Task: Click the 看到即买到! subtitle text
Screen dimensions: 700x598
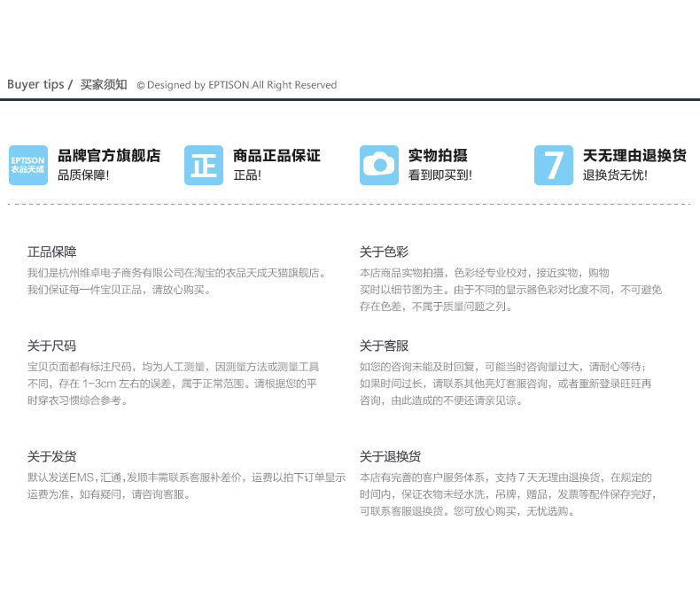Action: tap(440, 175)
